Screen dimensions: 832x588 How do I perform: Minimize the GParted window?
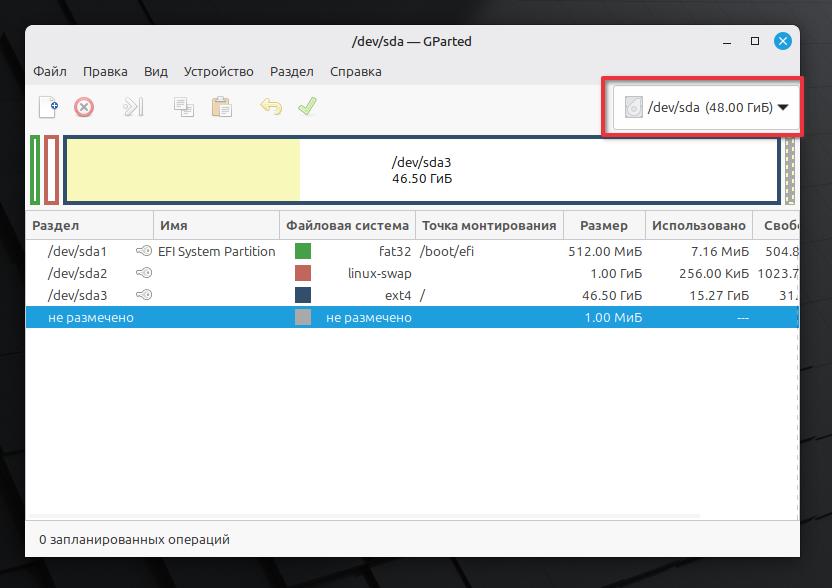[x=727, y=41]
